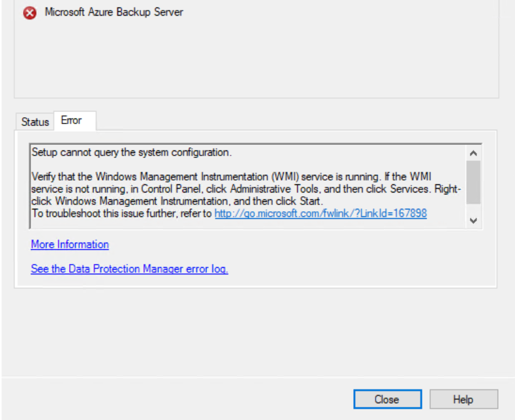This screenshot has width=515, height=420.
Task: Select the Microsoft Azure Backup Server entry
Action: tap(114, 12)
